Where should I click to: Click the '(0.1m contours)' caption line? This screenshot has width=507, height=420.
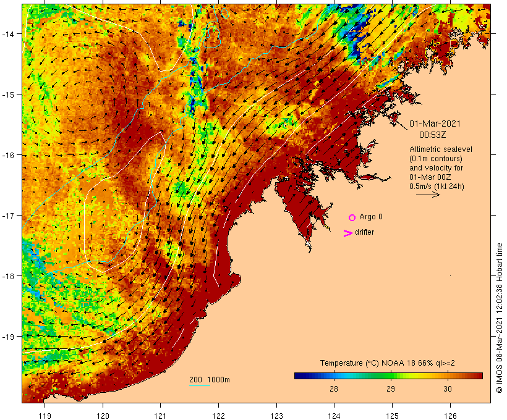[x=436, y=159]
